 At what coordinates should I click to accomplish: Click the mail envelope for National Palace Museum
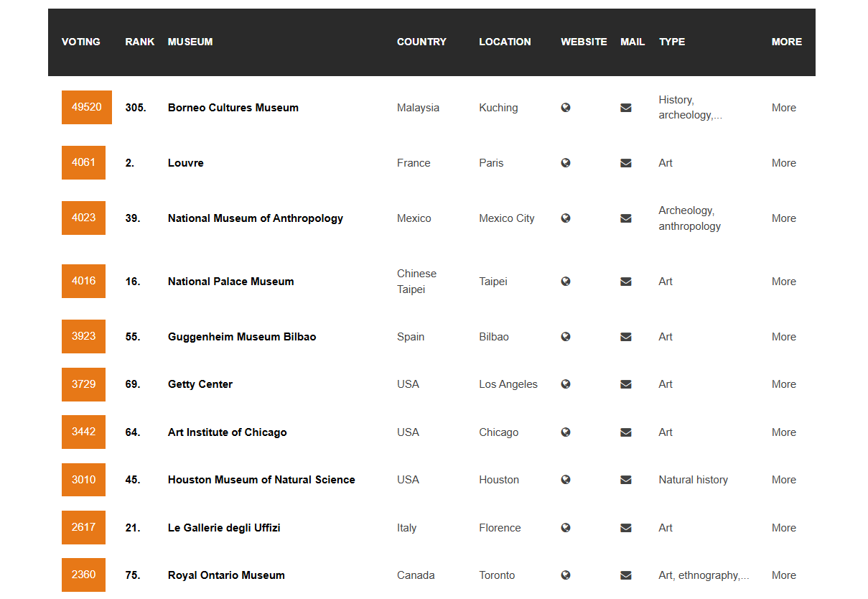tap(626, 282)
